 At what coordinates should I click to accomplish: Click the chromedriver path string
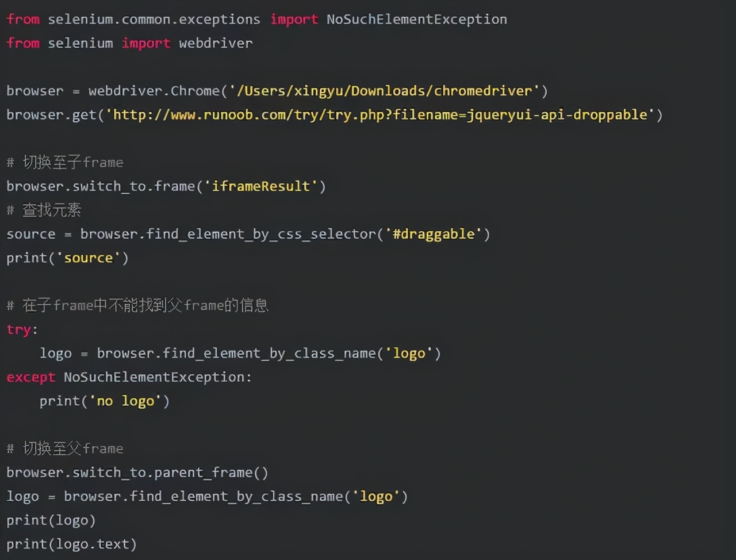click(384, 91)
